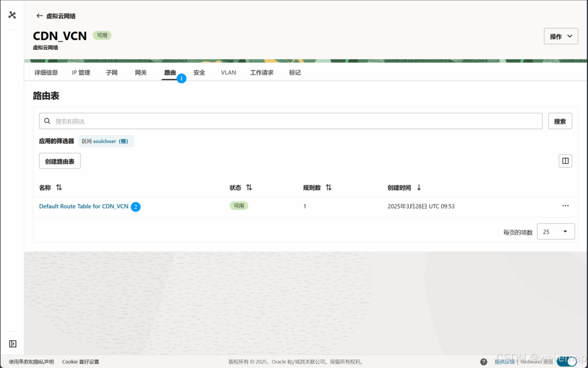Open the items-per-page dropdown showing 25
Viewport: 588px width, 368px height.
point(555,231)
